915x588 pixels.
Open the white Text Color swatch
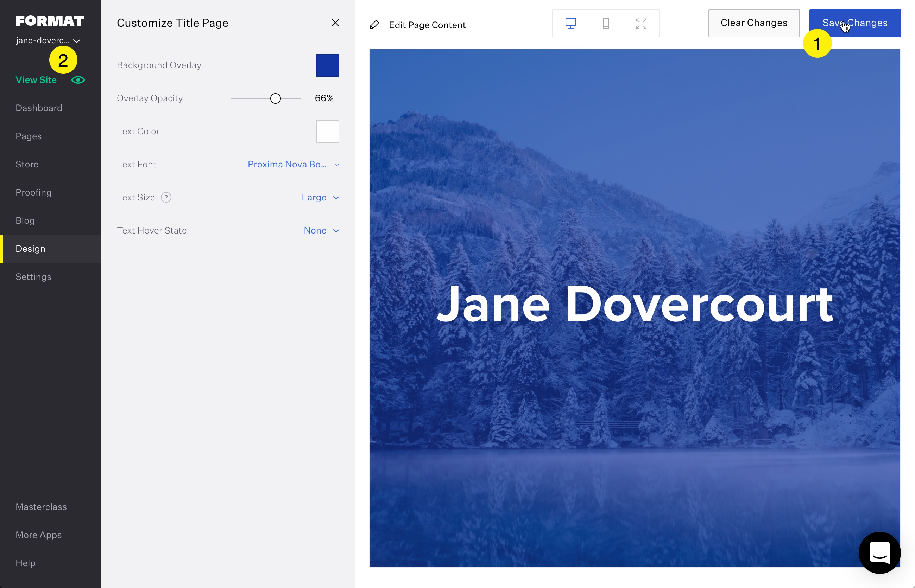click(327, 131)
